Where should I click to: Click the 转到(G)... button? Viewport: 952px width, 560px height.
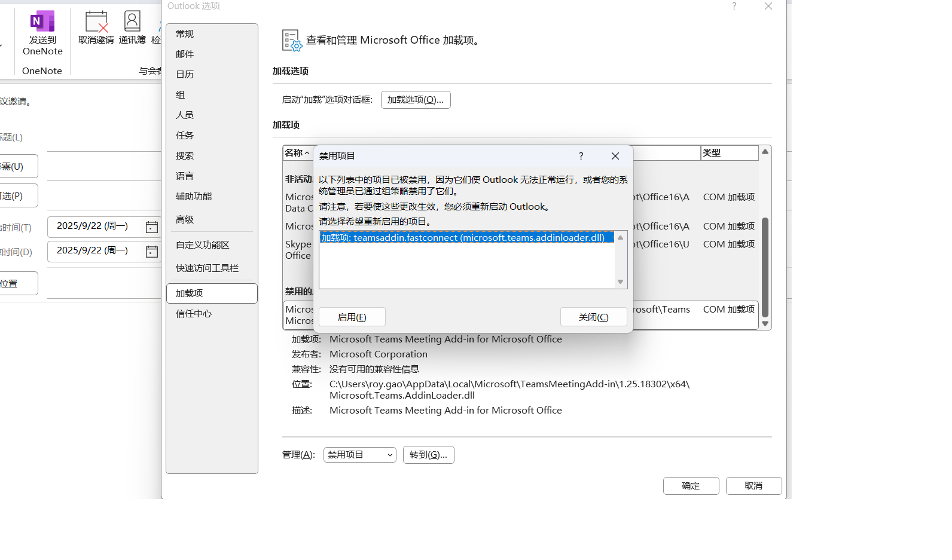click(428, 455)
